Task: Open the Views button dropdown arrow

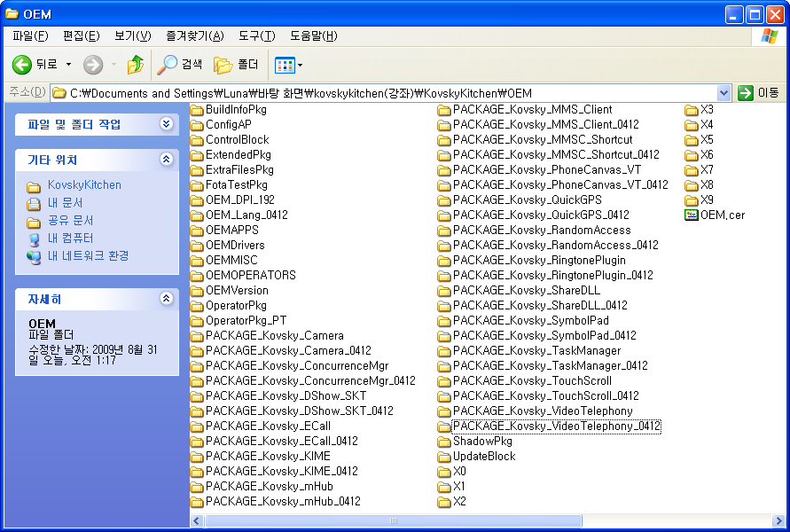Action: [x=300, y=64]
